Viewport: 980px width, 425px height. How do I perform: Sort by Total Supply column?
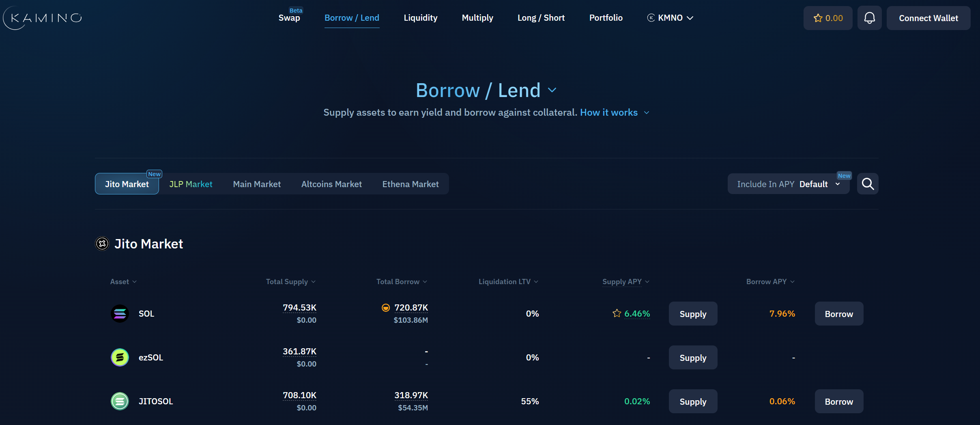[291, 282]
